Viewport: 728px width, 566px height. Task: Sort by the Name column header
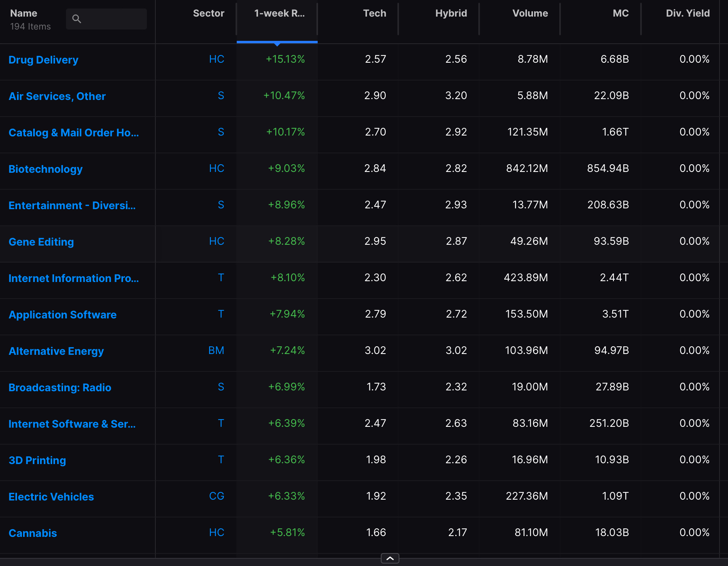point(23,13)
